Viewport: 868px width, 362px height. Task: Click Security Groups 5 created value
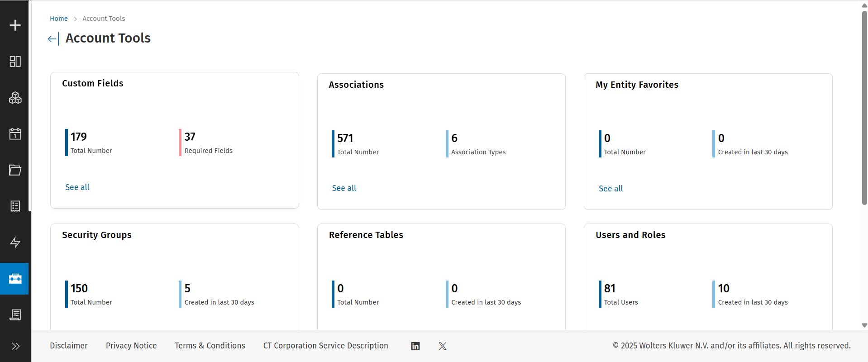[x=187, y=288]
